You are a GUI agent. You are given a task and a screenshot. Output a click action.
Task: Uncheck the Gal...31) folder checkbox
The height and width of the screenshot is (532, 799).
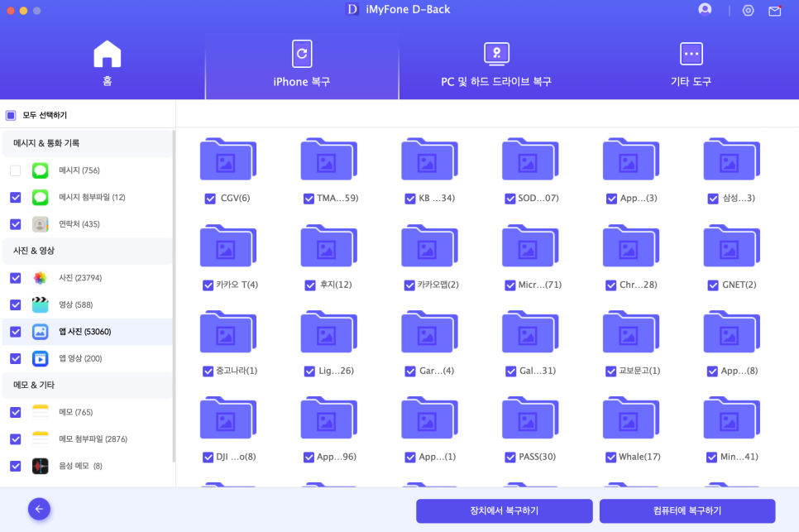510,371
